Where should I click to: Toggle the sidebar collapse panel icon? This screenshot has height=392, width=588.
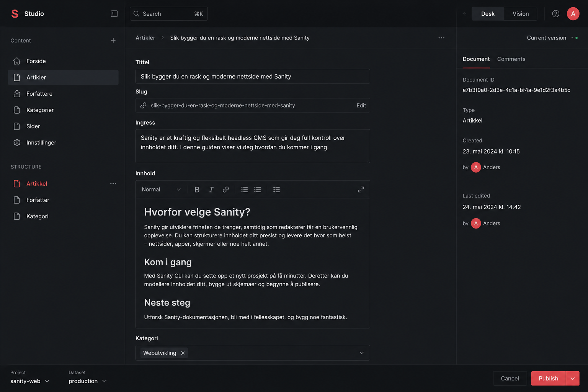point(114,14)
